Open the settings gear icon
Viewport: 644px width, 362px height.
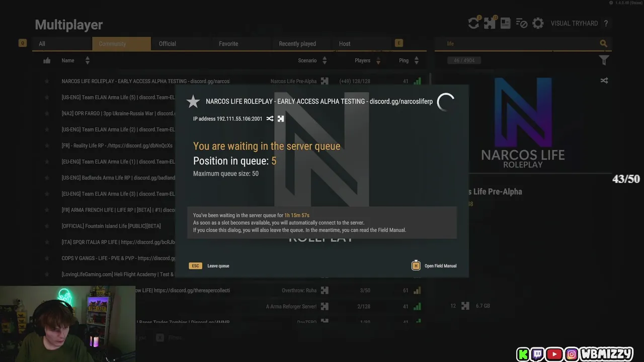pos(538,23)
